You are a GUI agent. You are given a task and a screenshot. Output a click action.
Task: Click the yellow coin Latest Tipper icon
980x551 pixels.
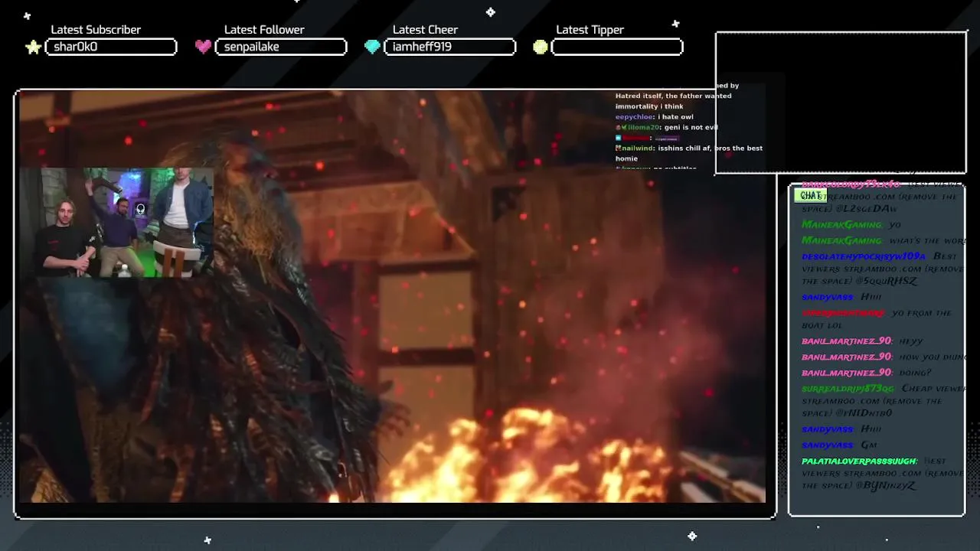coord(541,47)
